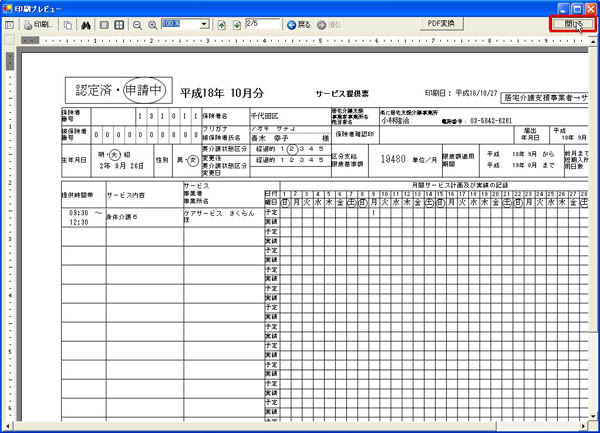Viewport: 600px width, 433px height.
Task: Open Find with the binoculars icon
Action: pyautogui.click(x=86, y=25)
